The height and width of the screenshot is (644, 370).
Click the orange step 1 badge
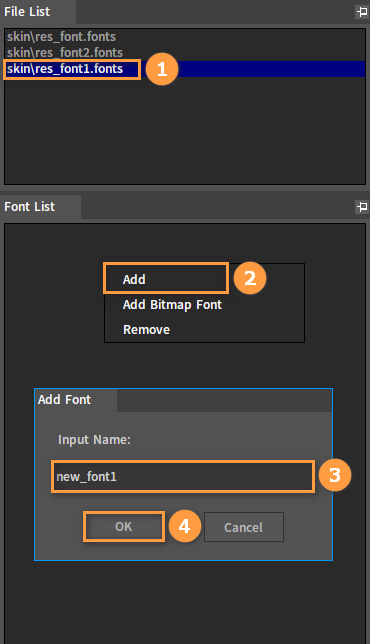point(162,69)
